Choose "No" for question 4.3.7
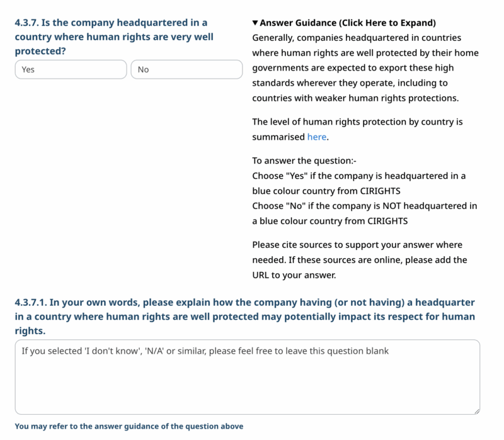This screenshot has width=504, height=440. pyautogui.click(x=186, y=69)
